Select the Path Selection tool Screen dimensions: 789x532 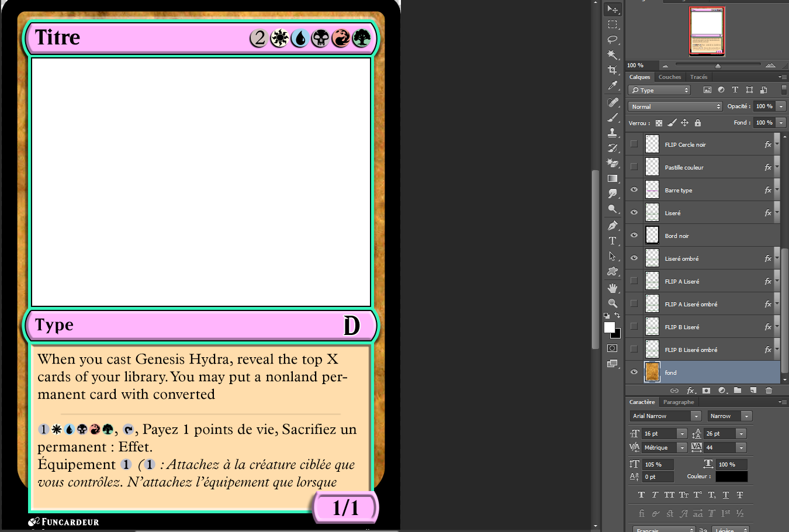(612, 256)
